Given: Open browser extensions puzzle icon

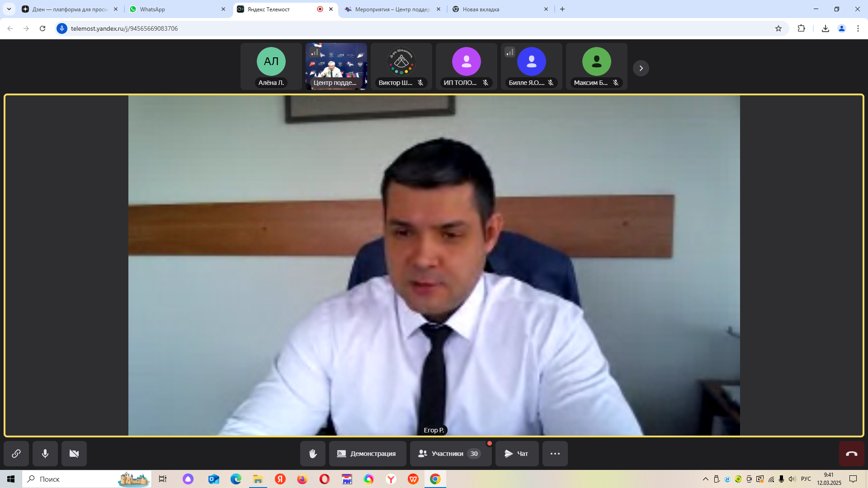Looking at the screenshot, I should click(801, 28).
